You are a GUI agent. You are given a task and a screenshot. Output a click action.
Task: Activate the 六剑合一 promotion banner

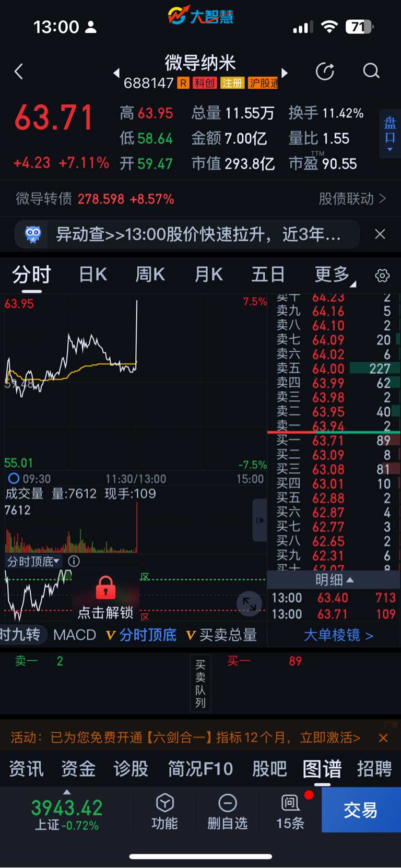click(185, 738)
